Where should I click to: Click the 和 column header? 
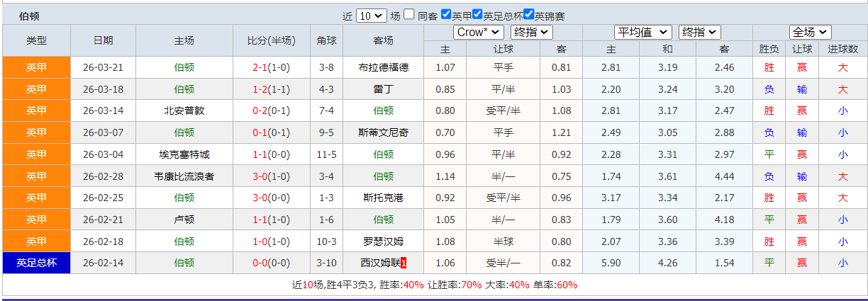[667, 49]
